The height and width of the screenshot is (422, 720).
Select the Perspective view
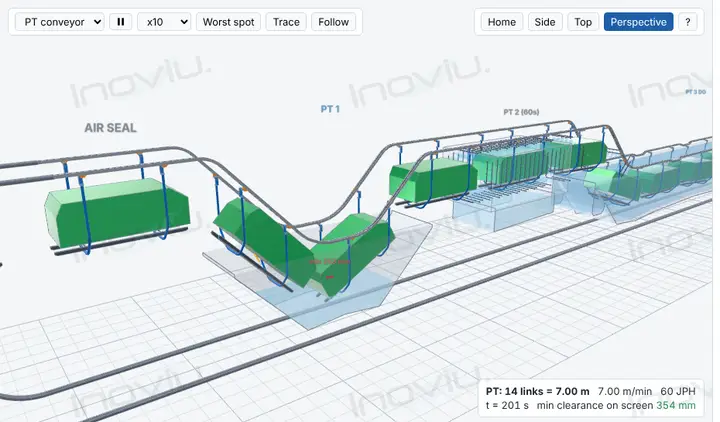pyautogui.click(x=638, y=22)
